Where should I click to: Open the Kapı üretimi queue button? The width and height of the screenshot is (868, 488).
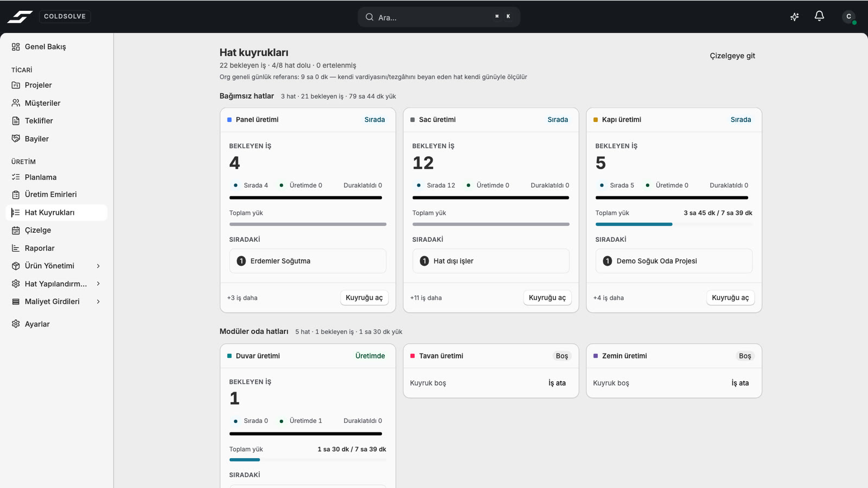point(730,298)
